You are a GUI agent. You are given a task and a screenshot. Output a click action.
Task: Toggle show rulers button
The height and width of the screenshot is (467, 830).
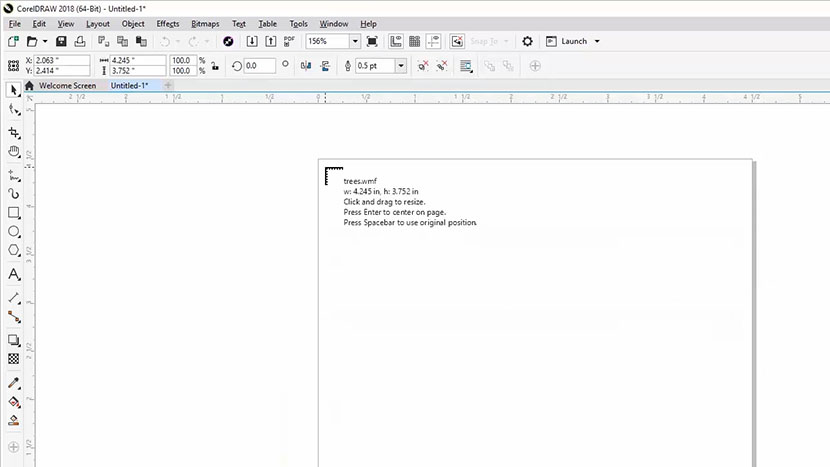(396, 42)
